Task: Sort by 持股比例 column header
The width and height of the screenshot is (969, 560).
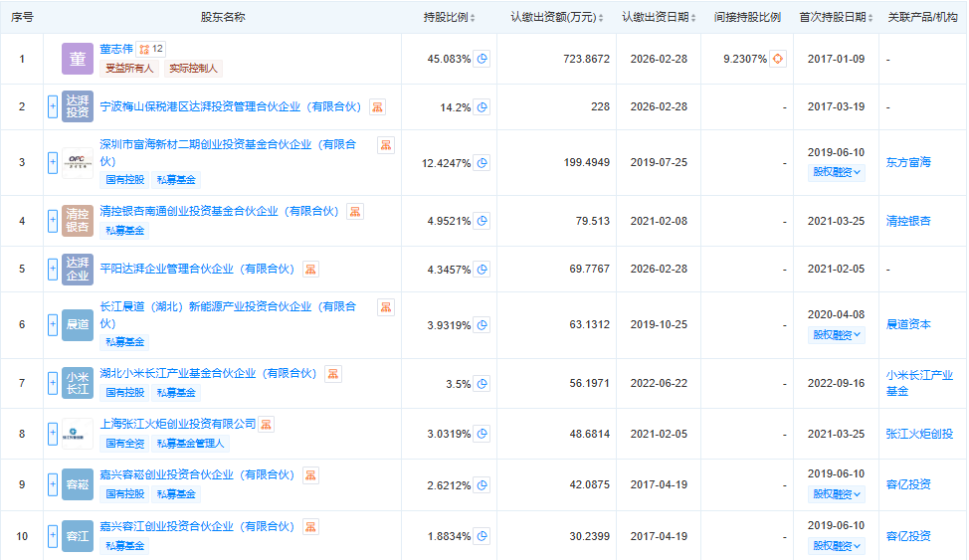Action: [x=450, y=17]
